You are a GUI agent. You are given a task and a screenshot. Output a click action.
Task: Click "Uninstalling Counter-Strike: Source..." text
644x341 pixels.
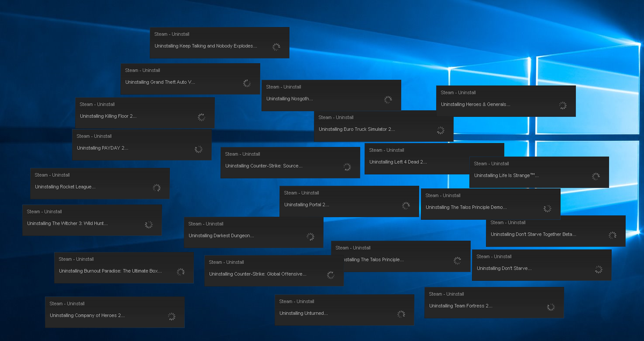pyautogui.click(x=264, y=166)
